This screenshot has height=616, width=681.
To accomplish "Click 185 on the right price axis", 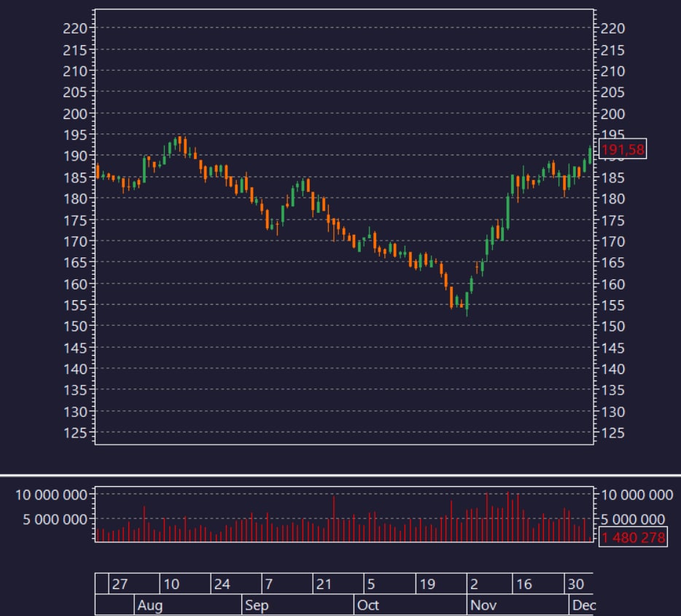I will (612, 178).
